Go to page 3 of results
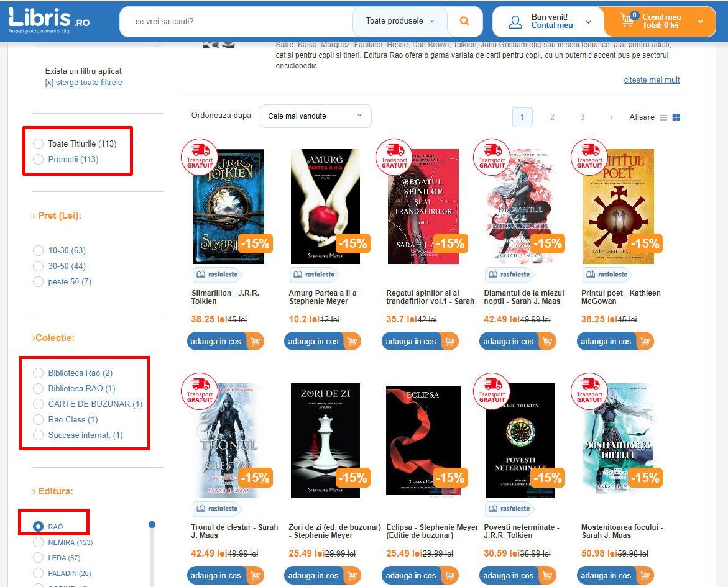Image resolution: width=728 pixels, height=587 pixels. point(583,117)
